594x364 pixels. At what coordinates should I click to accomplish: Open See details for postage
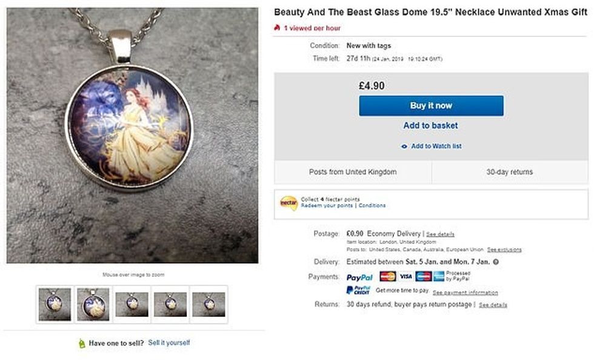click(440, 234)
